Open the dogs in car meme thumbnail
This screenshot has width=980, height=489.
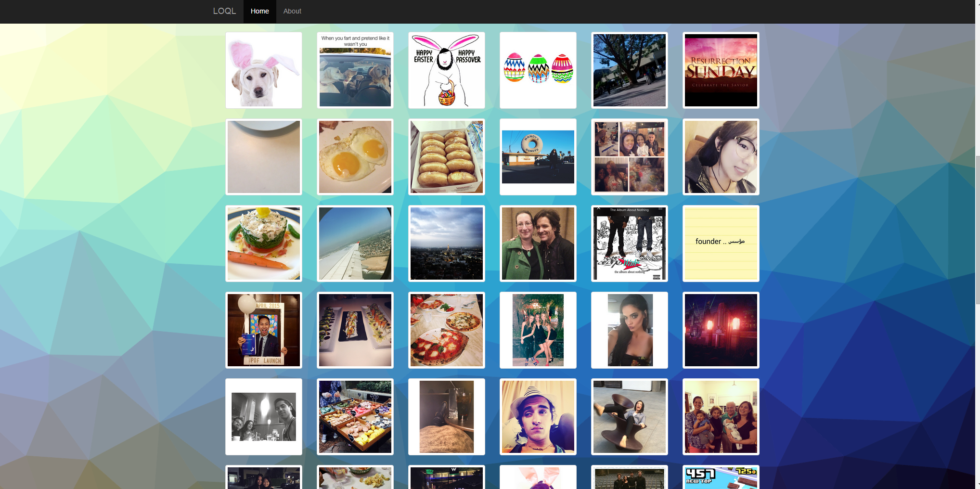click(355, 70)
